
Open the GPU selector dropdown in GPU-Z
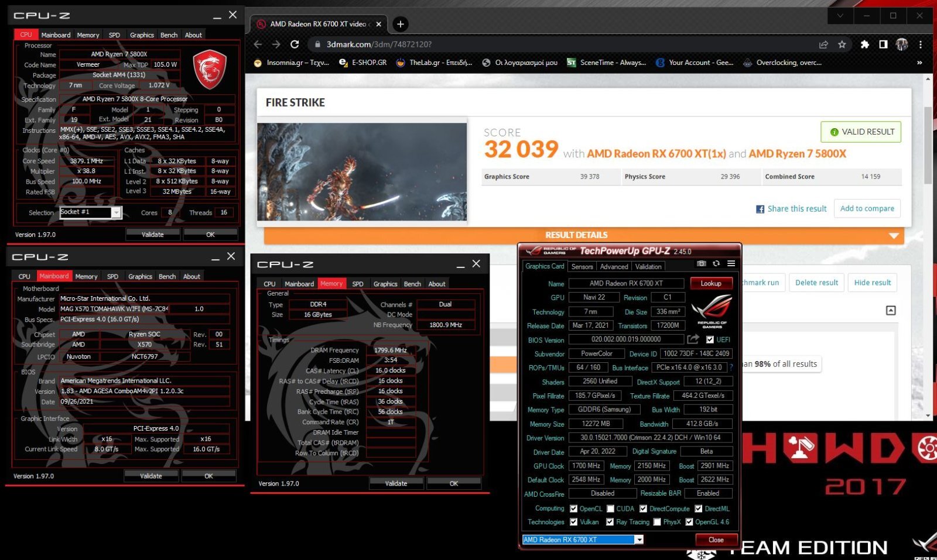640,540
